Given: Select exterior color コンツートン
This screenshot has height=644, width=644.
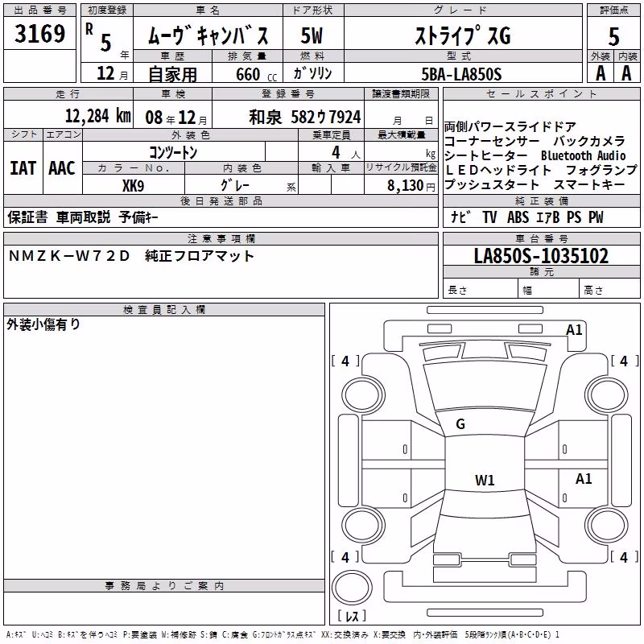Looking at the screenshot, I should (173, 152).
